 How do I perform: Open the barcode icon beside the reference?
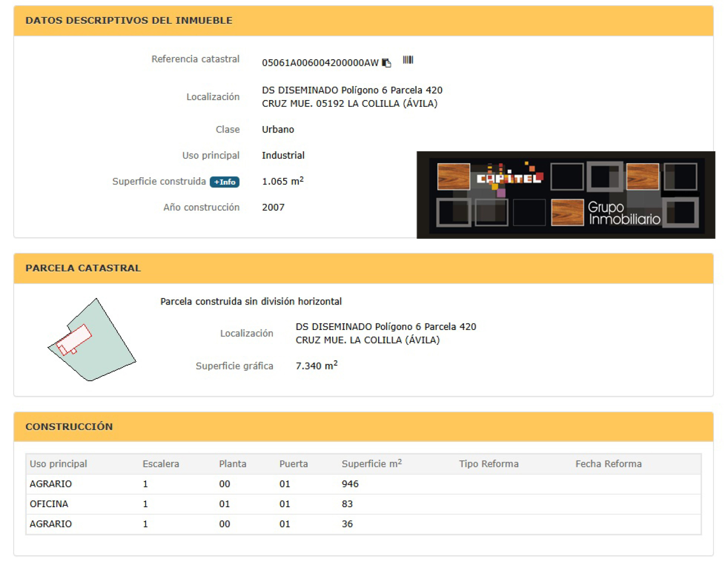[408, 60]
